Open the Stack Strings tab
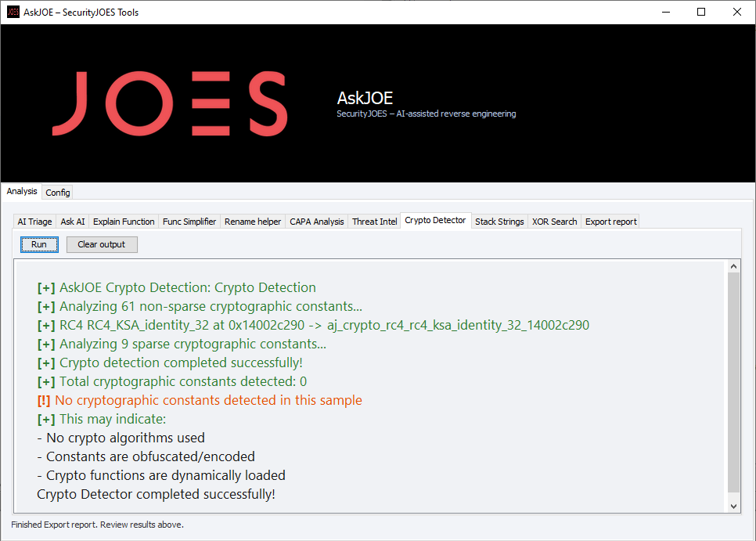This screenshot has height=541, width=756. 499,222
